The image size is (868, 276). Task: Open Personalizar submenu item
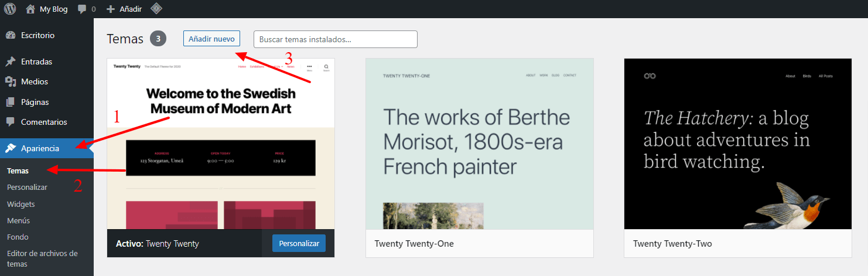(x=27, y=187)
